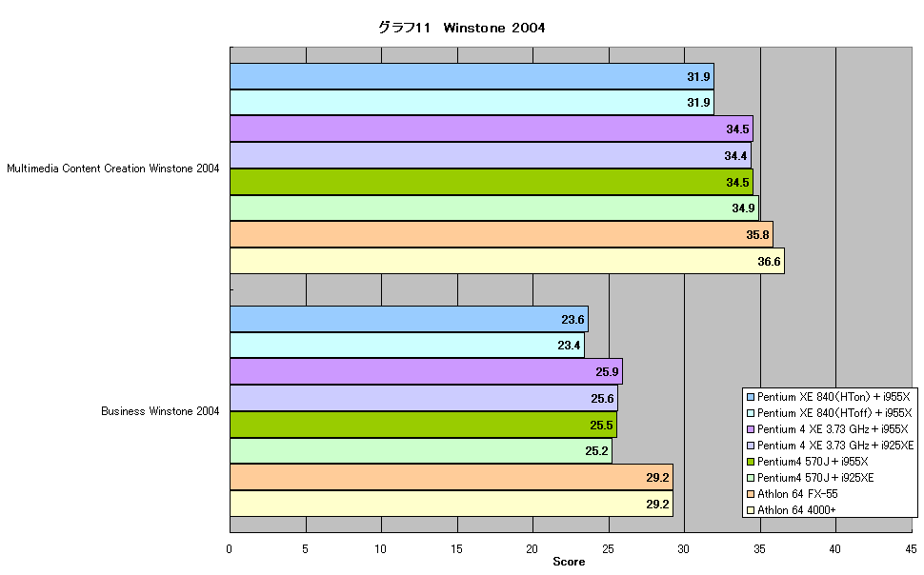Select the Pentium 4 XE 3.73 GHz + i955X legend swatch
Image resolution: width=924 pixels, height=575 pixels.
click(751, 429)
